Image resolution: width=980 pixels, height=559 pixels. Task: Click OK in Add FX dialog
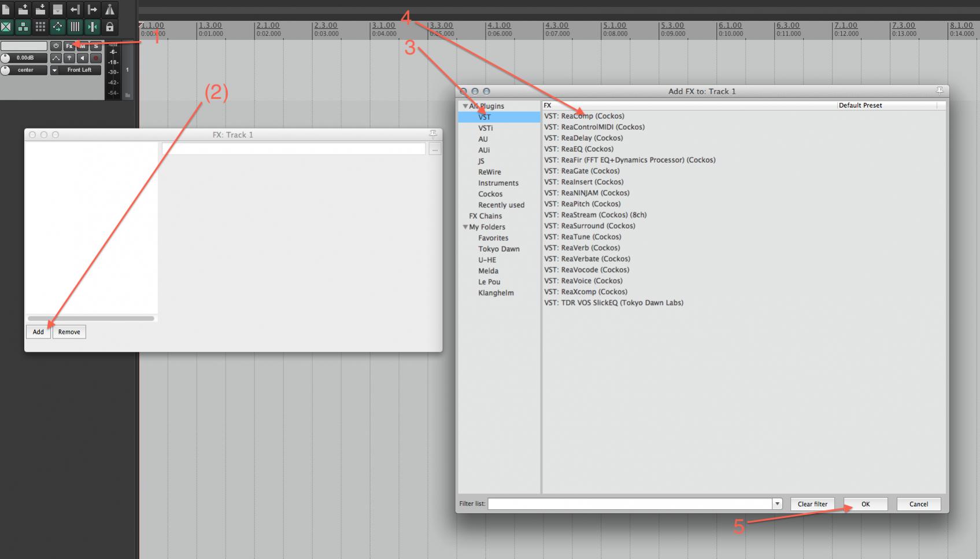pyautogui.click(x=866, y=504)
